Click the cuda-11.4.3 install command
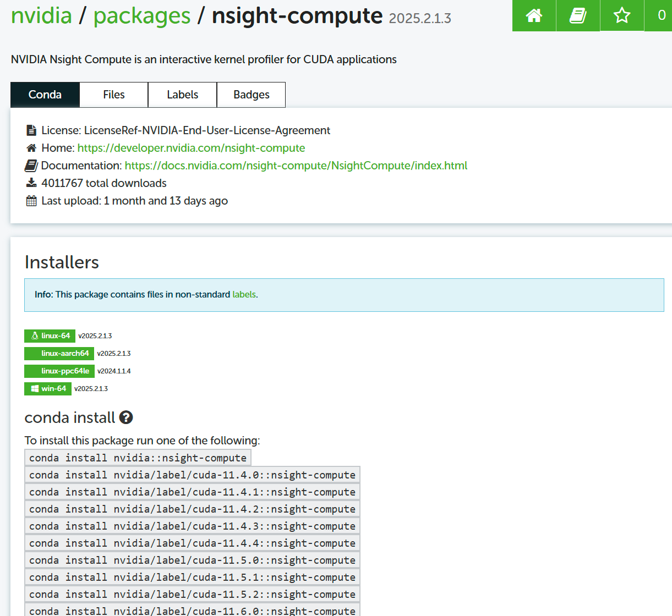 click(193, 526)
